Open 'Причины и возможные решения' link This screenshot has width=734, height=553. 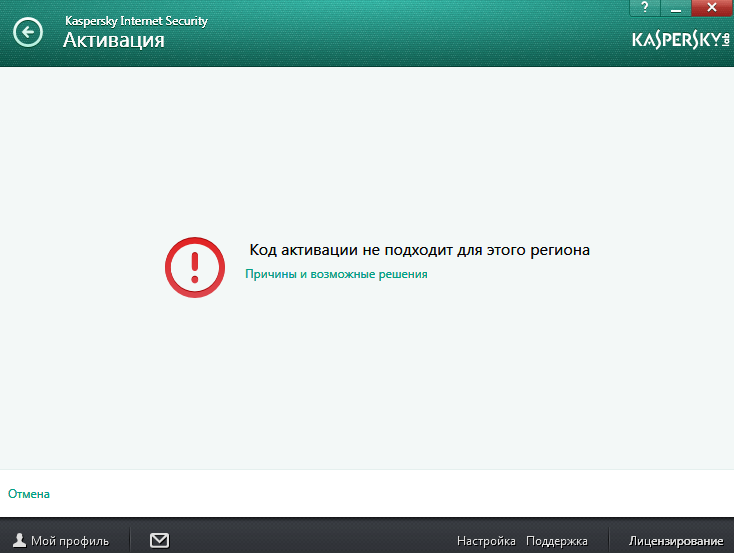[x=336, y=274]
